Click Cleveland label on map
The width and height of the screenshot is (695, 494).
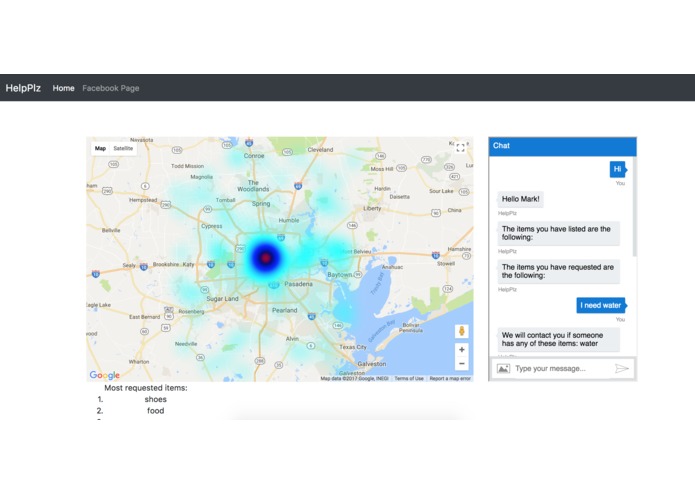pyautogui.click(x=320, y=150)
